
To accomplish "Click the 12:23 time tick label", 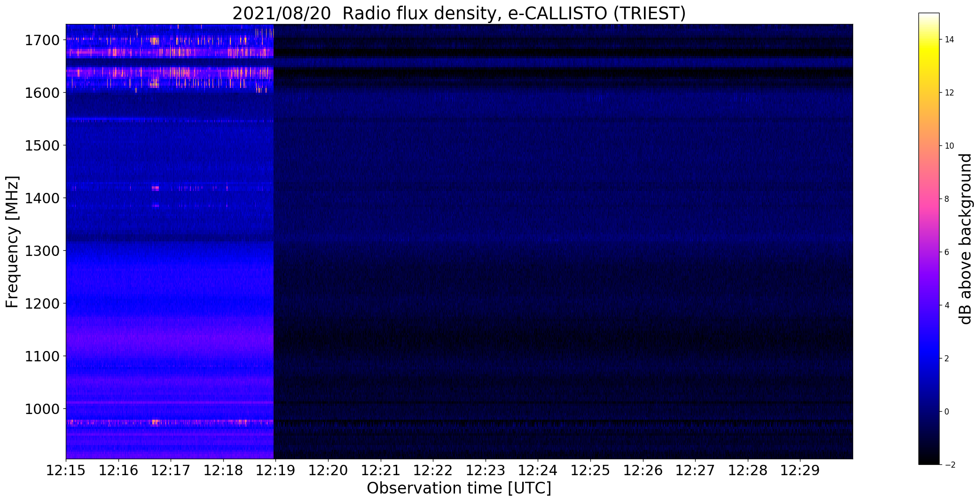I will pyautogui.click(x=486, y=470).
